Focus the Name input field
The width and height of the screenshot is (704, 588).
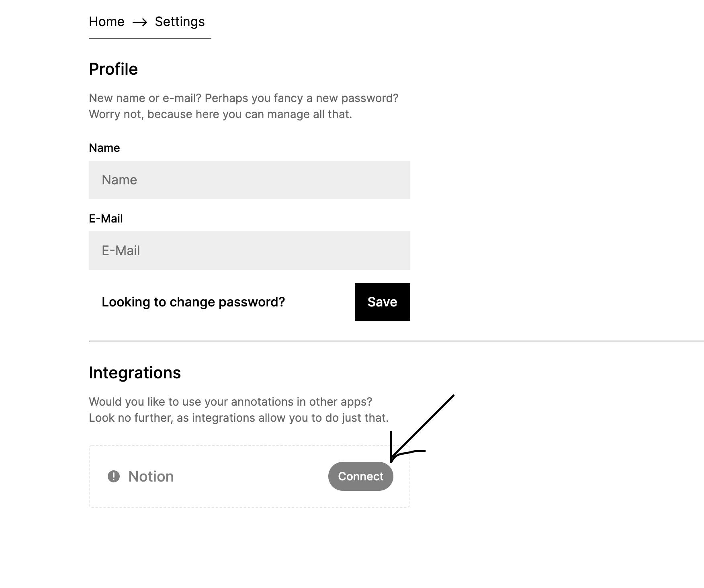(249, 180)
